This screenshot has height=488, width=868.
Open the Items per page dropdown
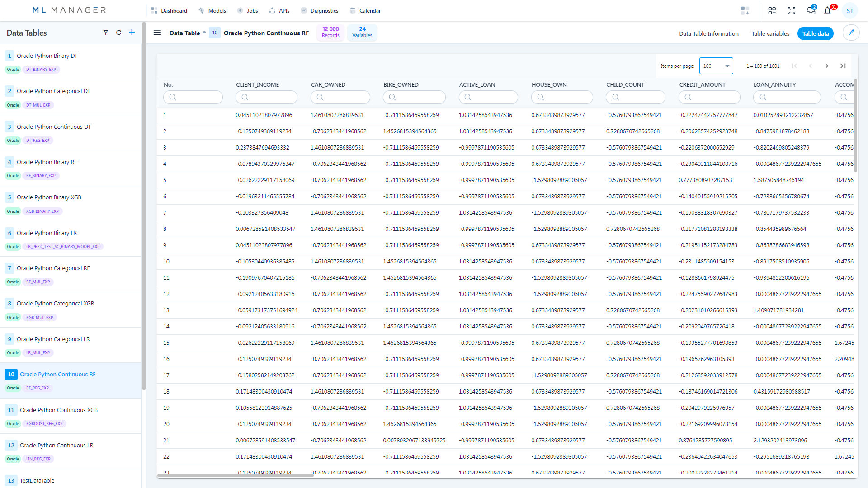[716, 66]
